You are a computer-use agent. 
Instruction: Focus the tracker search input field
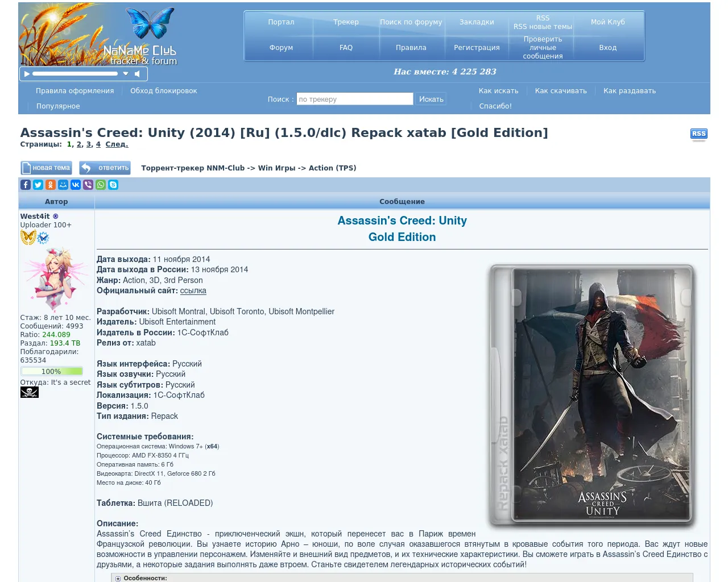(354, 99)
